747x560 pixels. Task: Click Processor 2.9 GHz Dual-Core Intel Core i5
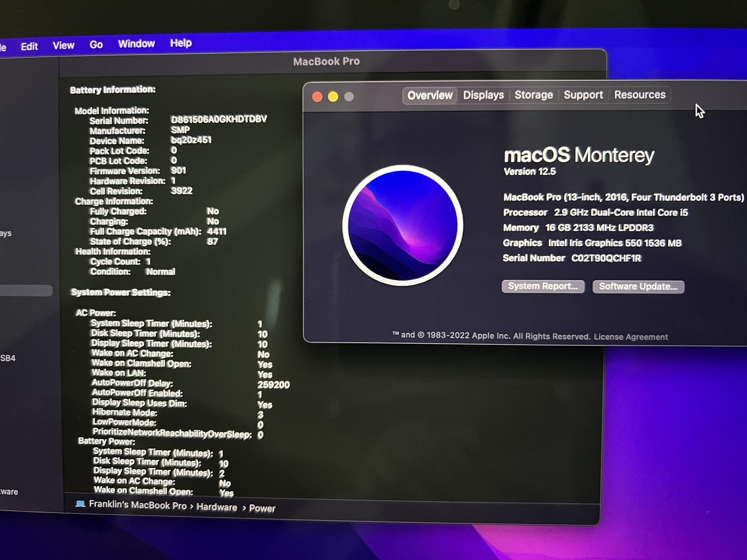pos(596,213)
